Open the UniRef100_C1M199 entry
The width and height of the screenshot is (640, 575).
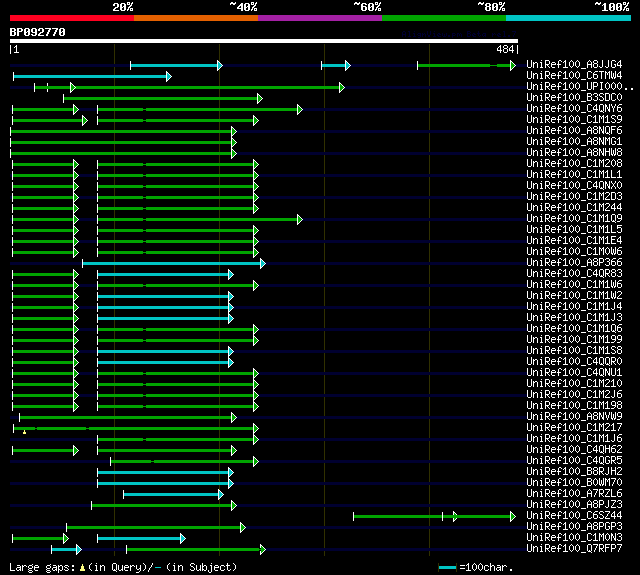tap(574, 340)
